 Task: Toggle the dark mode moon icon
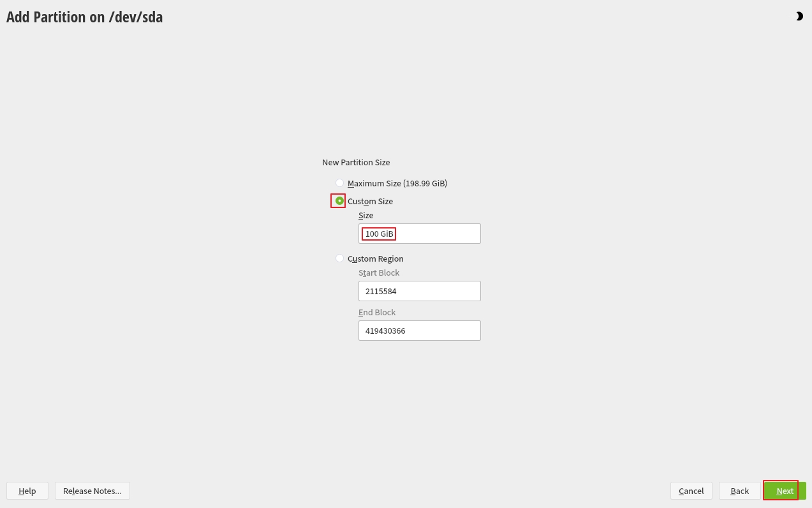(799, 17)
